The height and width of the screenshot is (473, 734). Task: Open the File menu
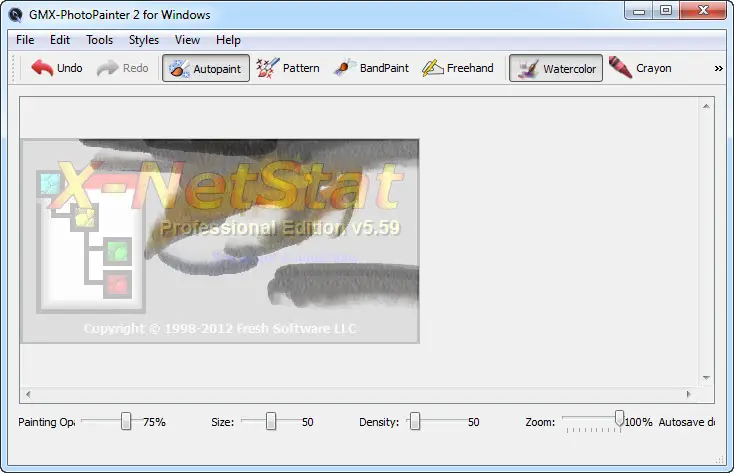pos(25,40)
